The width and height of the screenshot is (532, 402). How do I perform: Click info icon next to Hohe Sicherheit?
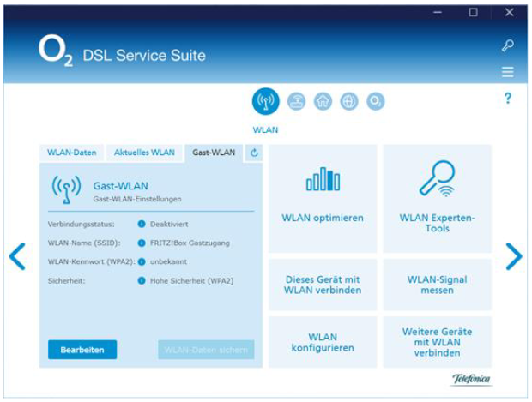tap(142, 280)
